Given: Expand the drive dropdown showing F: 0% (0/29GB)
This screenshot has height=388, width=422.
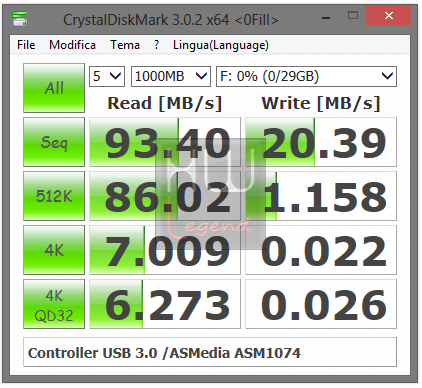Looking at the screenshot, I should click(x=306, y=77).
